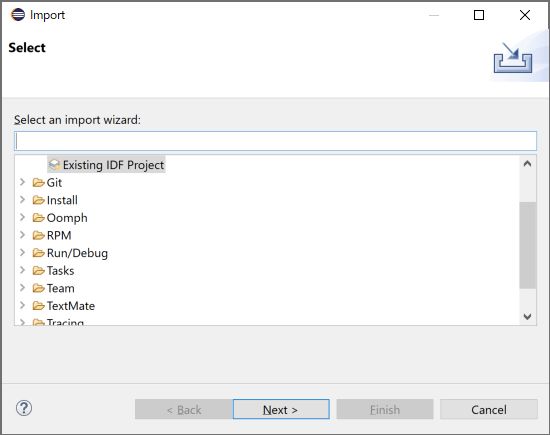The image size is (550, 435).
Task: Click the RPM folder icon
Action: pyautogui.click(x=39, y=235)
